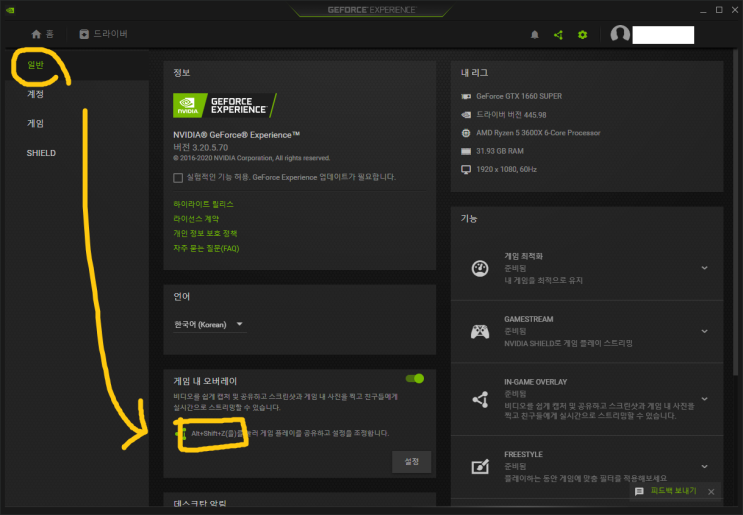Maximize the GeForce Experience window
Image resolution: width=743 pixels, height=515 pixels.
[719, 10]
